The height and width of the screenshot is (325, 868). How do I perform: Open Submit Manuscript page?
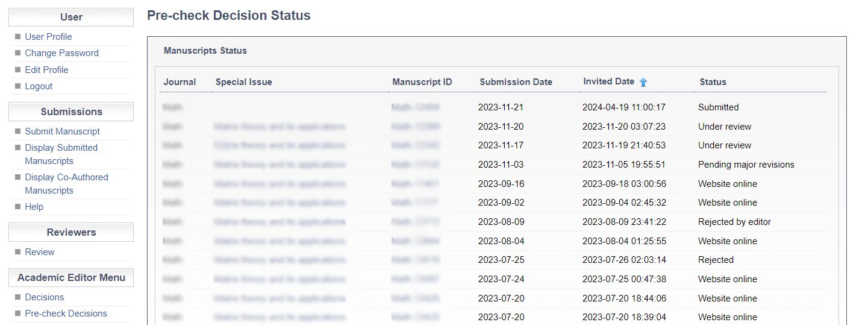[62, 131]
